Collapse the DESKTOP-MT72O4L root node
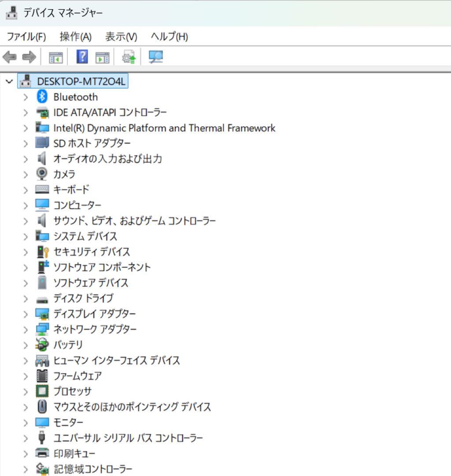Image resolution: width=451 pixels, height=476 pixels. point(9,81)
